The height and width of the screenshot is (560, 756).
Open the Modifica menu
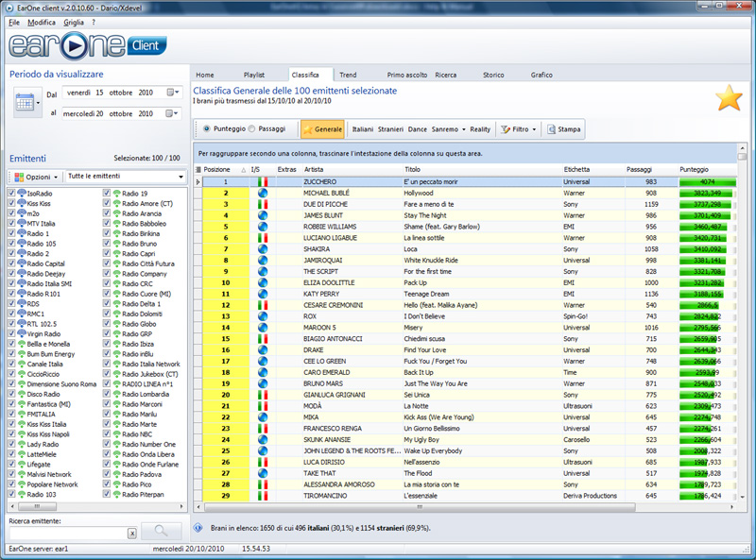coord(42,22)
